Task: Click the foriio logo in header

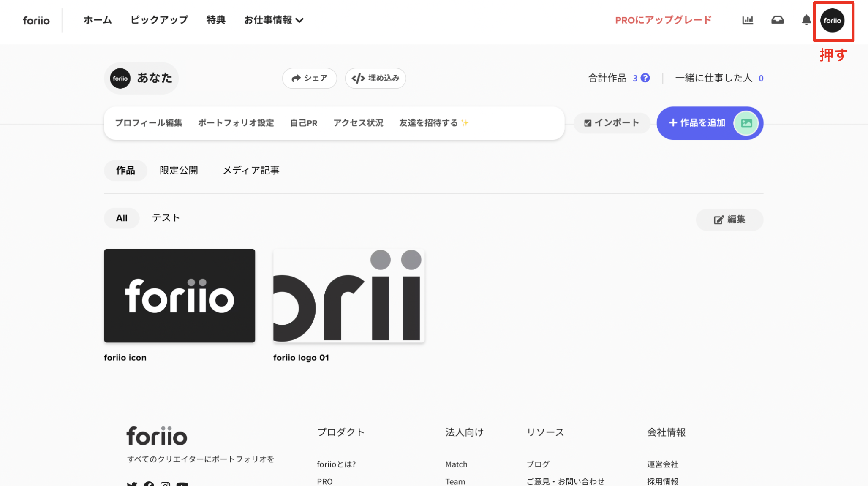Action: pyautogui.click(x=36, y=20)
